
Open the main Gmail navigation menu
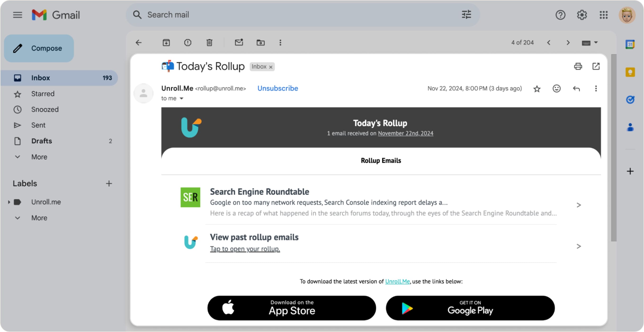(x=17, y=15)
